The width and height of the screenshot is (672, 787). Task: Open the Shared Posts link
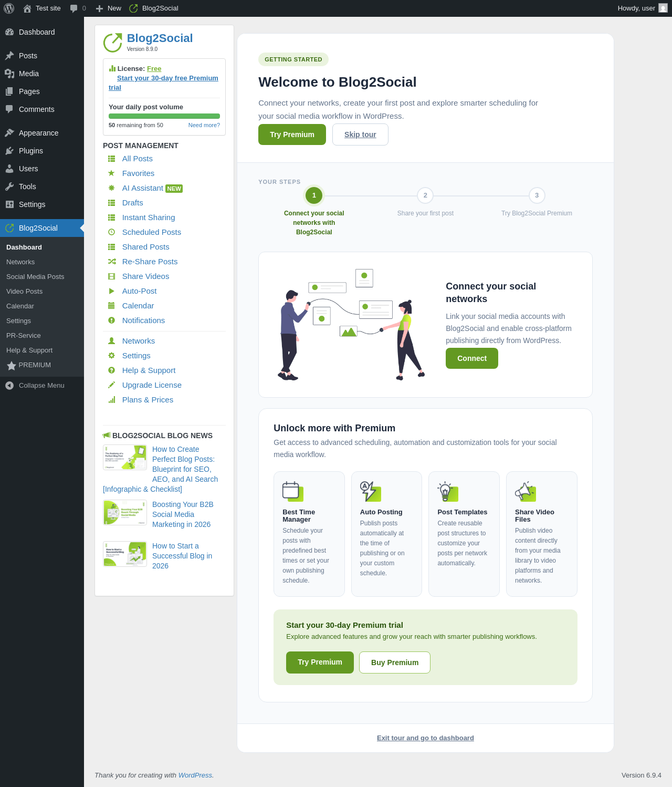[146, 247]
